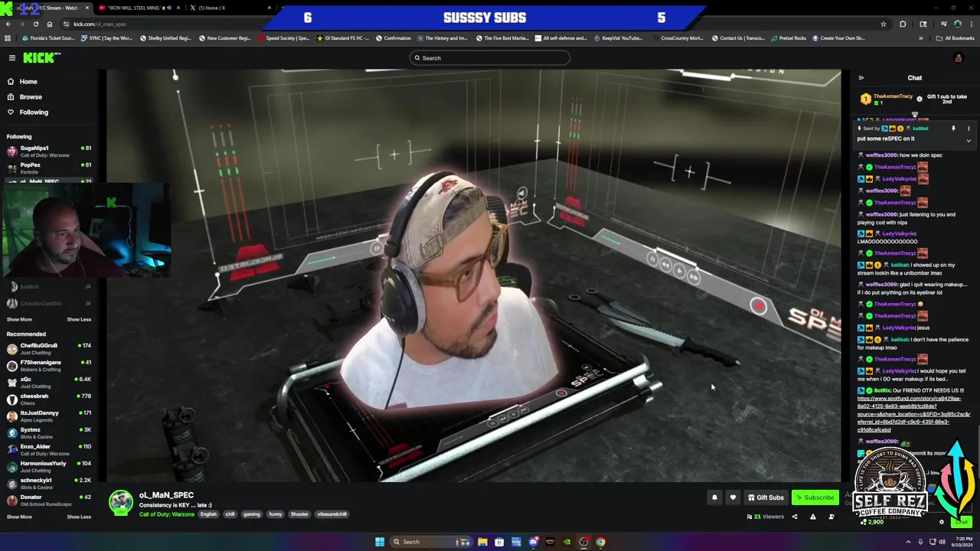Open SugaNips1 followed channel
The width and height of the screenshot is (980, 551).
click(47, 151)
